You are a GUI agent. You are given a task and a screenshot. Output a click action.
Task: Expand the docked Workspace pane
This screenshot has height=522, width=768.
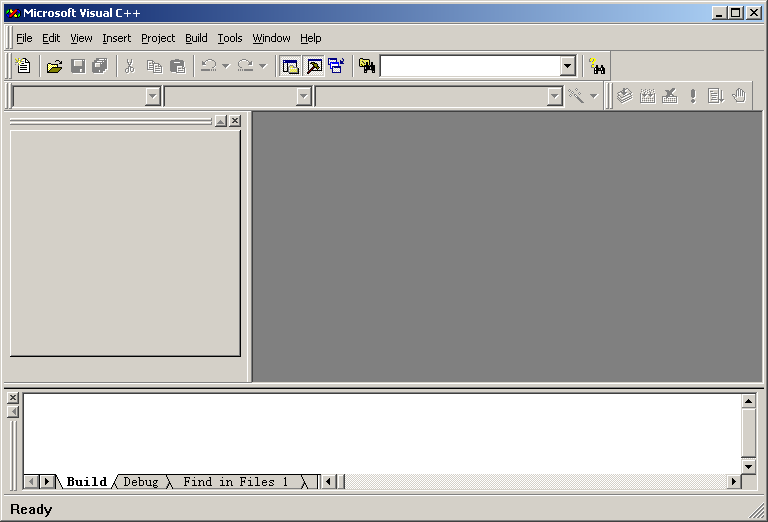click(221, 121)
